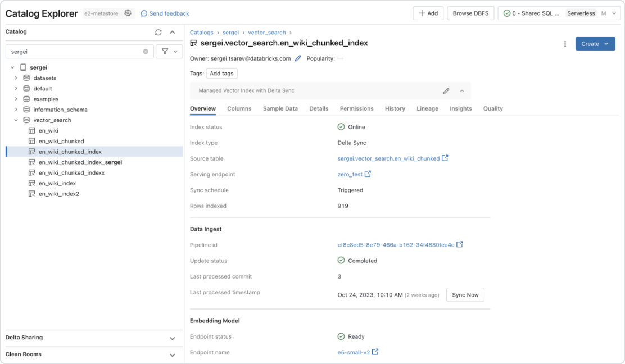This screenshot has height=364, width=625.
Task: Select en_wiki_index2 in the tree
Action: pyautogui.click(x=59, y=194)
